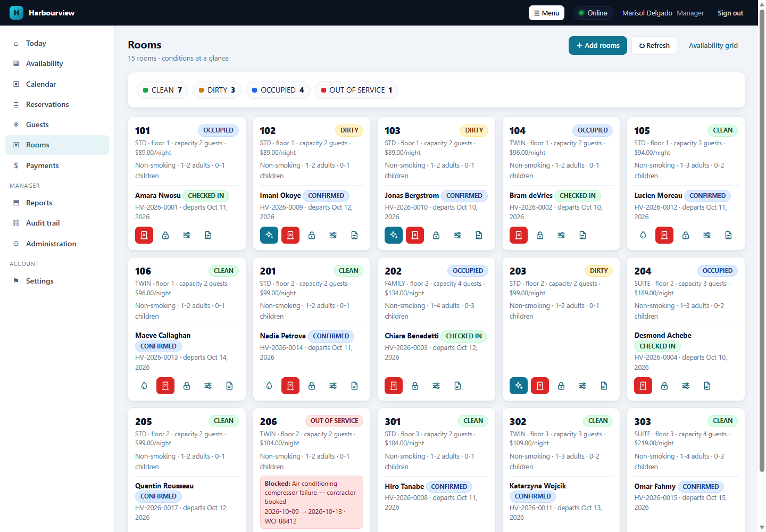
Task: Click the CLEAN 7 status chip
Action: click(x=162, y=90)
